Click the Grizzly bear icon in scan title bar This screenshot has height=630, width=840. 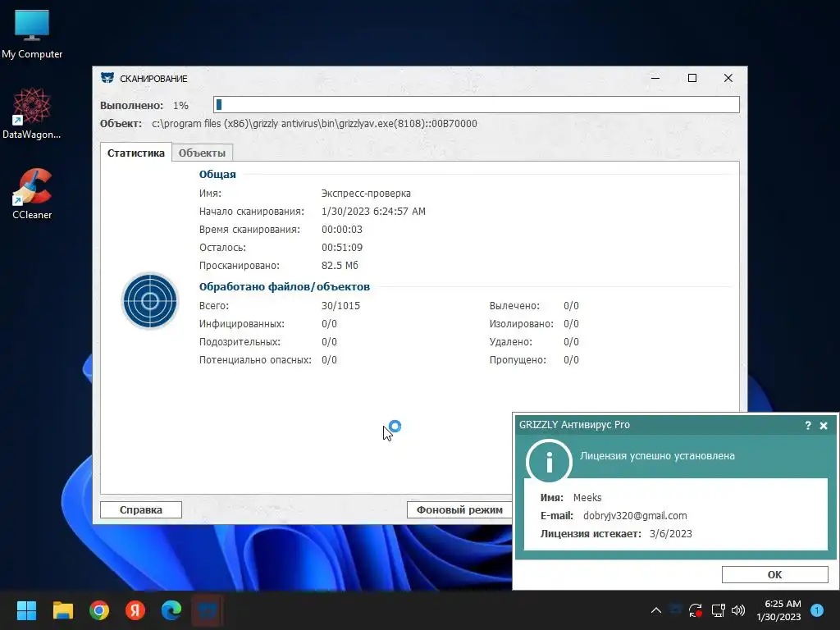click(x=107, y=78)
